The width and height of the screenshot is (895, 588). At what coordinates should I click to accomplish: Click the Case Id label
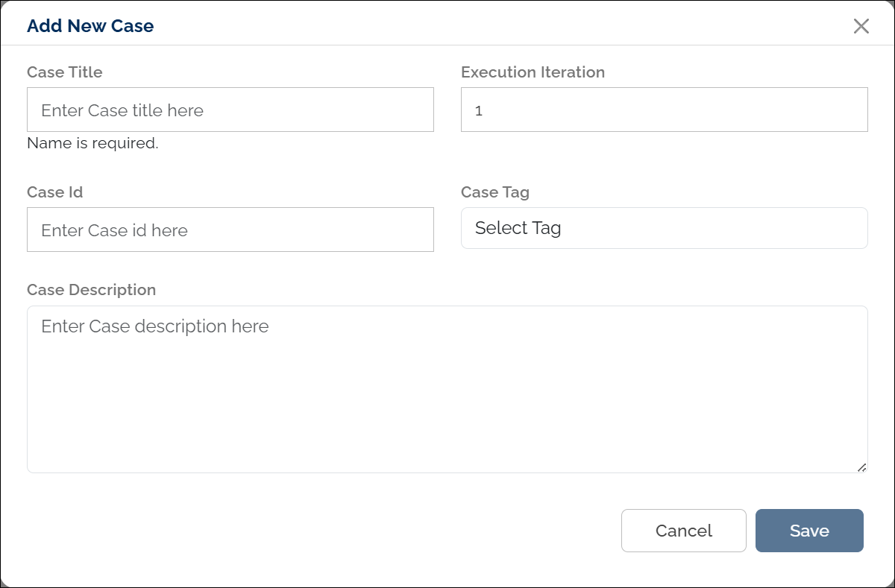(54, 192)
